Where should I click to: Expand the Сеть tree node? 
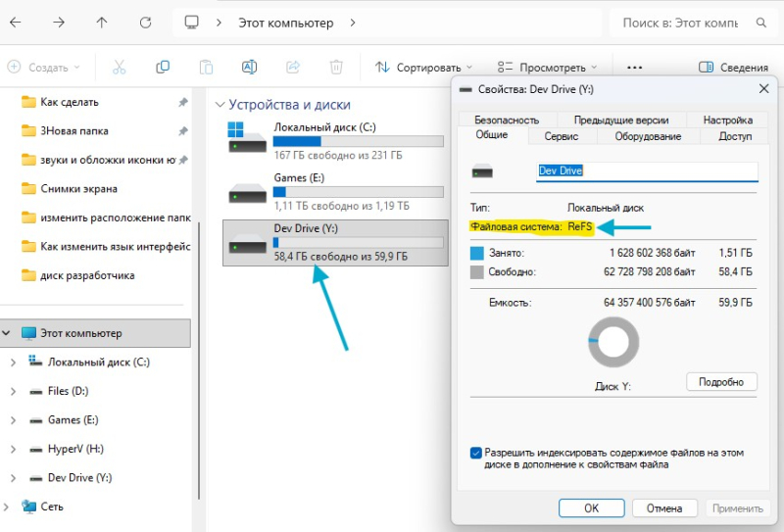click(6, 507)
